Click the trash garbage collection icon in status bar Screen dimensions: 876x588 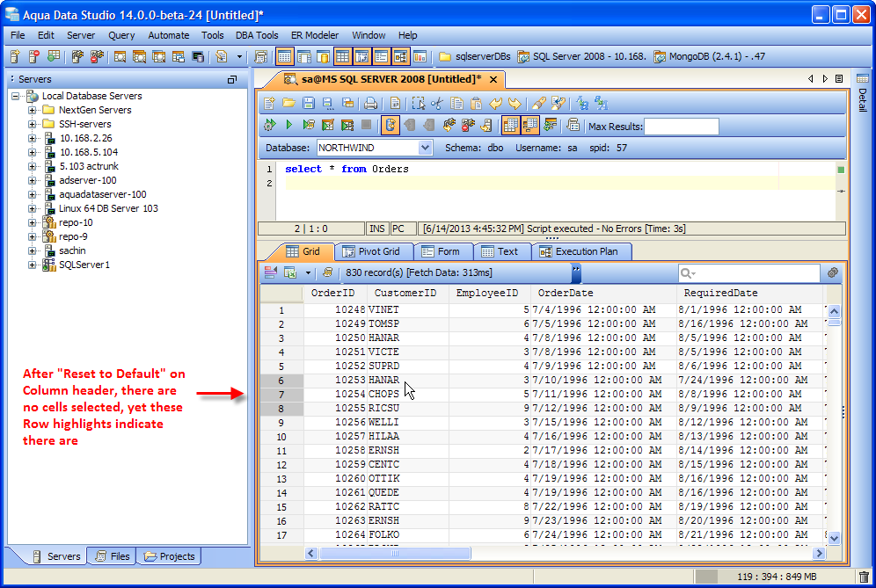pyautogui.click(x=865, y=577)
